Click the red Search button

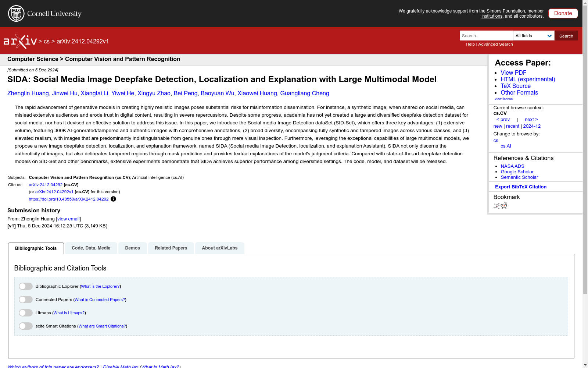click(x=566, y=36)
